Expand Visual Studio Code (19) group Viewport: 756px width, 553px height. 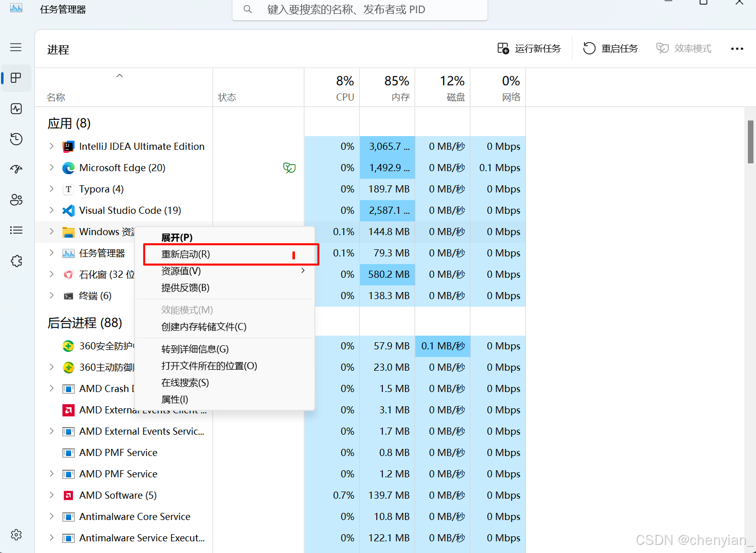[x=51, y=210]
